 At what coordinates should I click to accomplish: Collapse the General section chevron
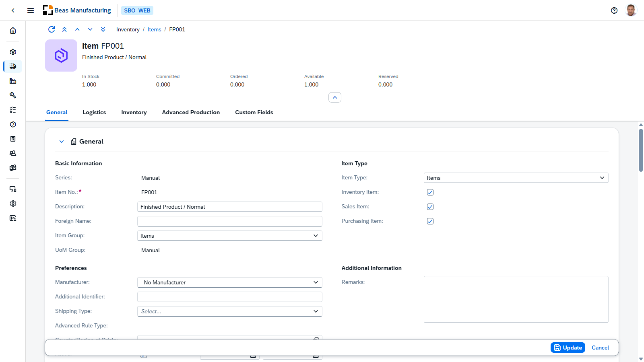[62, 142]
